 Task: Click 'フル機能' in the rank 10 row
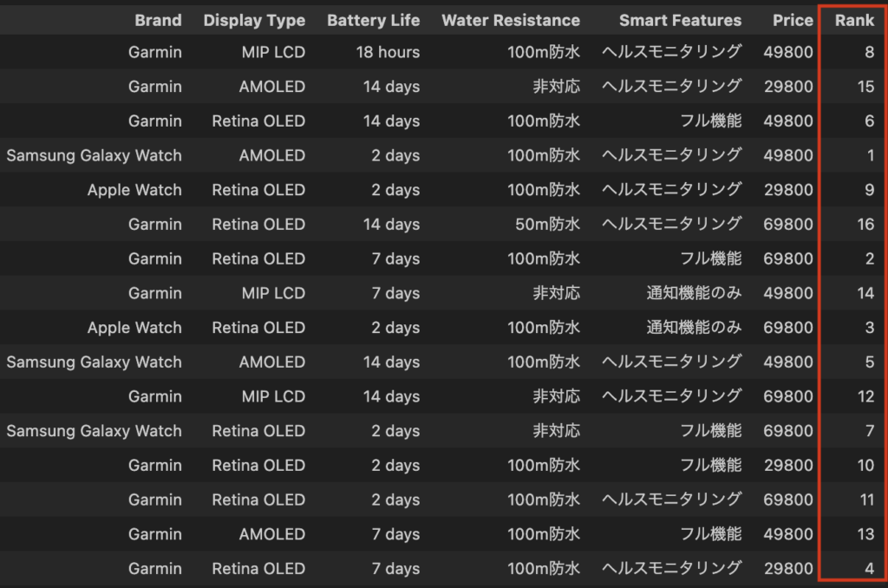point(711,466)
